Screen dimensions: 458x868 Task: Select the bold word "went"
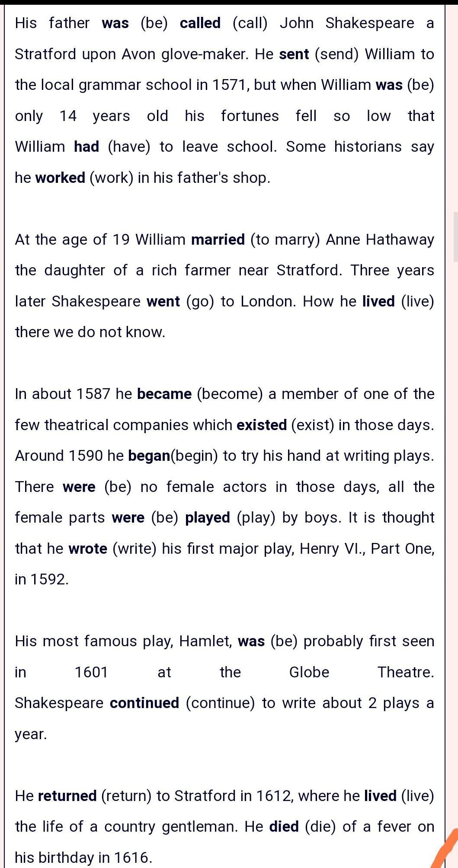point(163,301)
